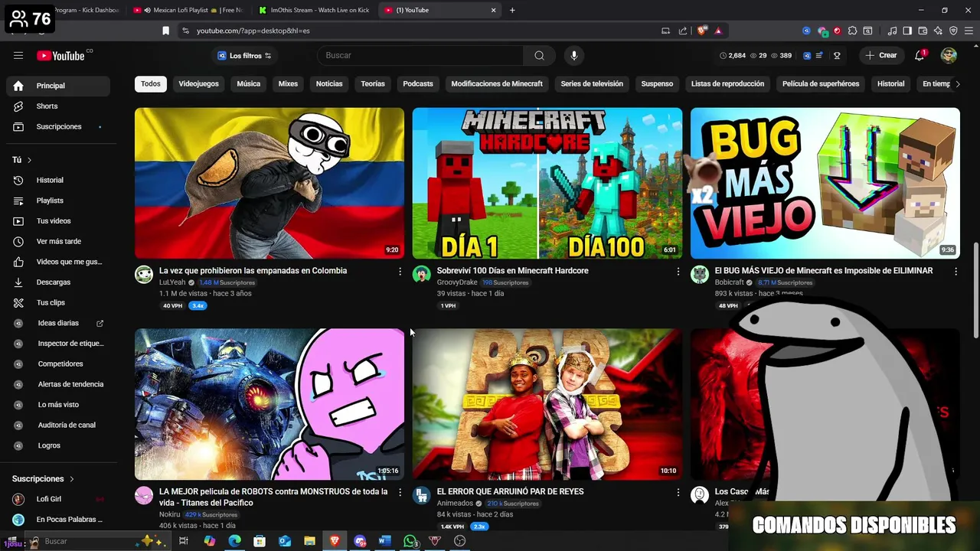Open the LulYeah channel link
980x551 pixels.
click(172, 282)
